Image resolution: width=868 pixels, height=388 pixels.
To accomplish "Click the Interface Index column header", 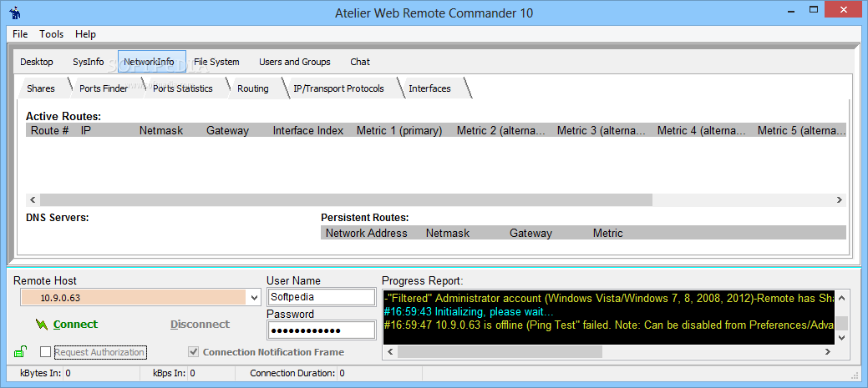I will (x=310, y=130).
